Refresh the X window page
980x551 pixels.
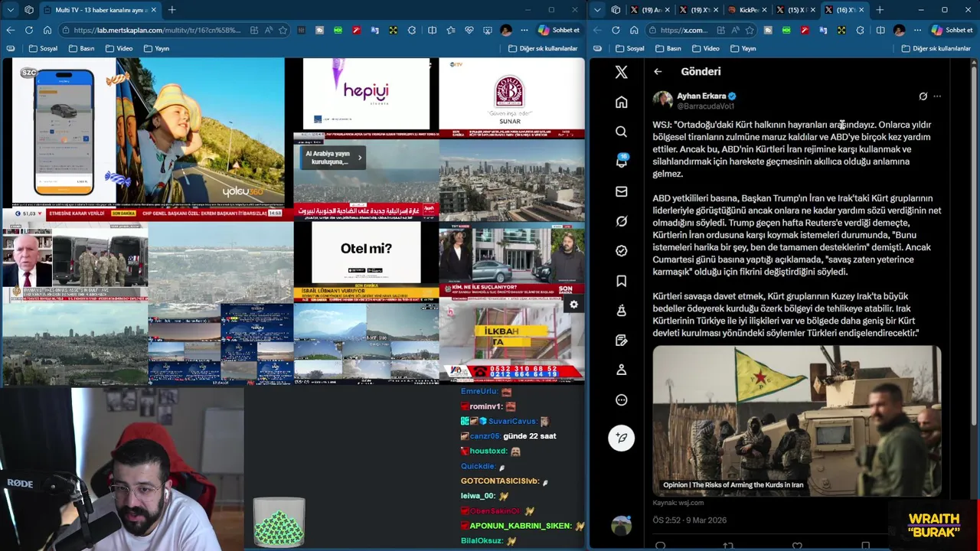coord(616,31)
